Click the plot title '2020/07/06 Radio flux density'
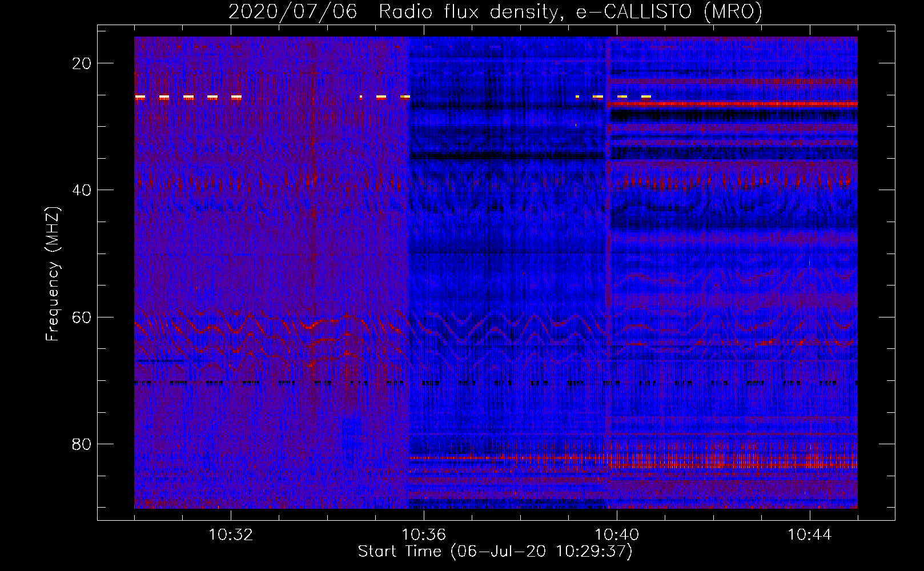Viewport: 924px width, 571px height. 495,11
